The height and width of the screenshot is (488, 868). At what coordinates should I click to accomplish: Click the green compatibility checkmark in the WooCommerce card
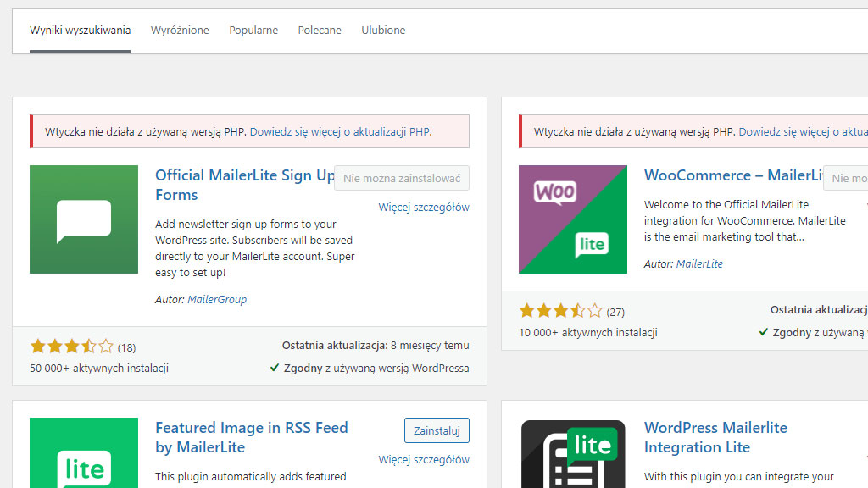tap(764, 332)
